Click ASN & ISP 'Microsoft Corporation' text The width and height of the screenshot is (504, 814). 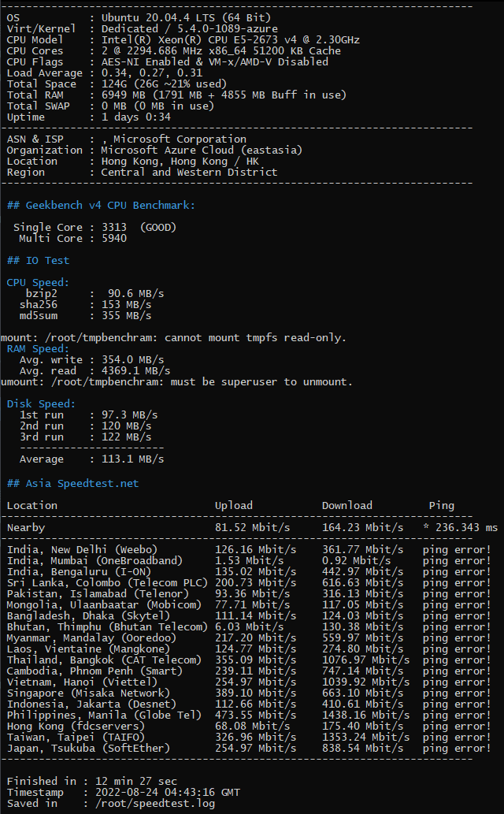click(x=180, y=139)
